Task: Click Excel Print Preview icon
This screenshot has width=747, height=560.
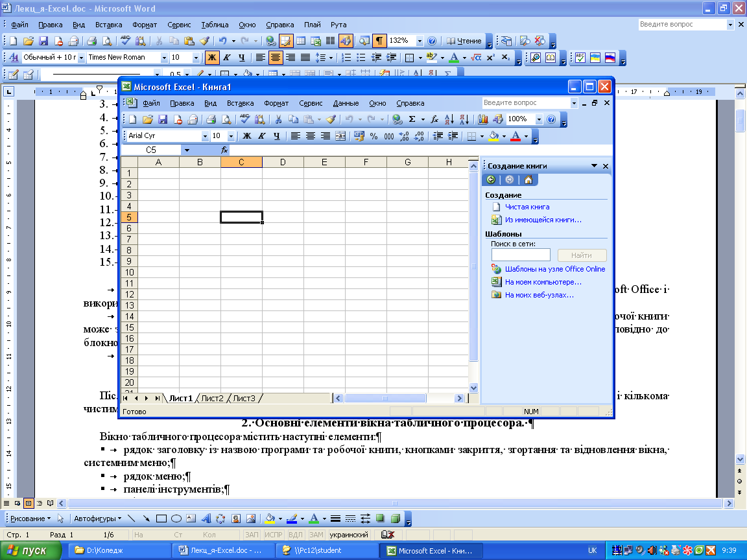Action: (226, 119)
